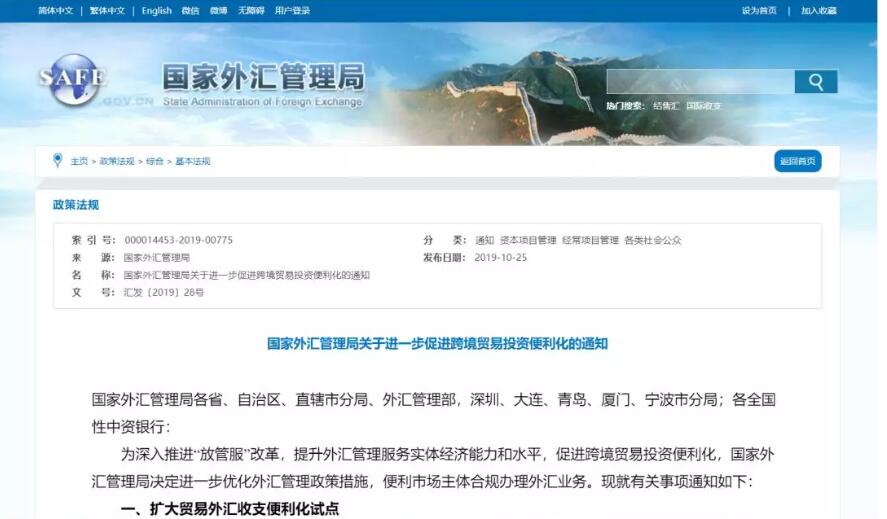This screenshot has height=519, width=887.
Task: Open the English version link
Action: (157, 10)
